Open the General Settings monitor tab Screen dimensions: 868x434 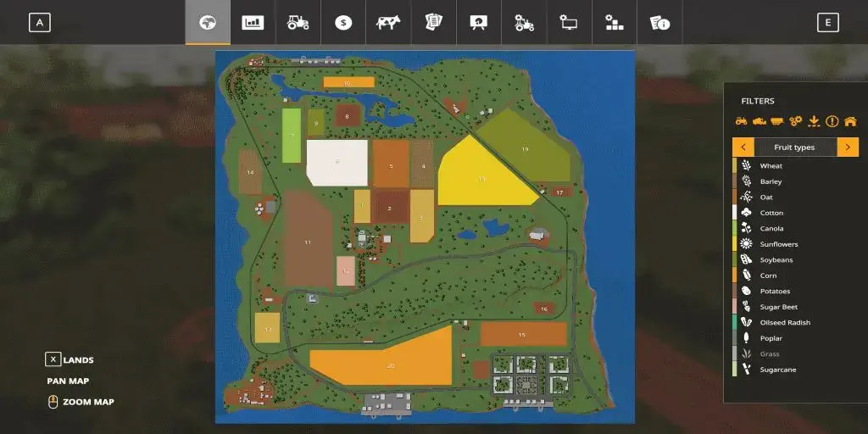[569, 23]
